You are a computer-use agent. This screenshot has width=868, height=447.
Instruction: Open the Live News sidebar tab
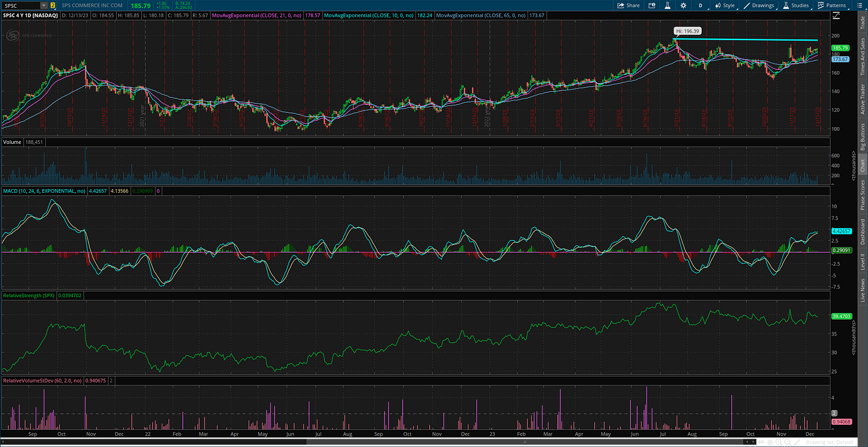[862, 289]
